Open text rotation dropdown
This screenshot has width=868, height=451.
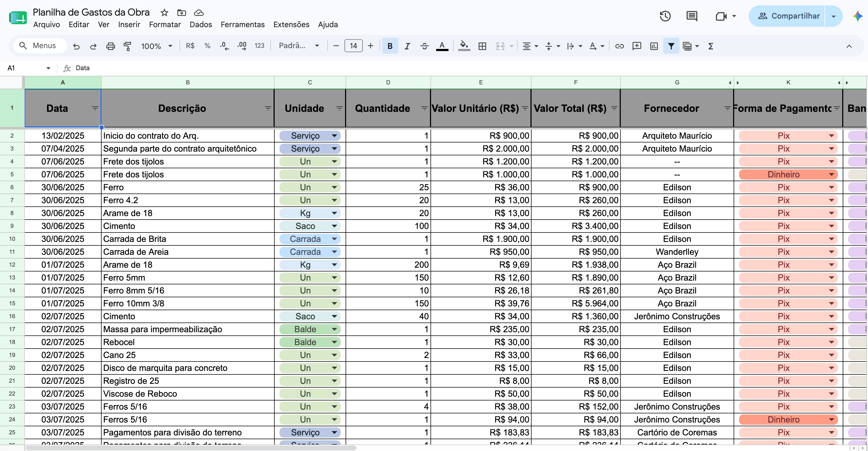pos(597,46)
